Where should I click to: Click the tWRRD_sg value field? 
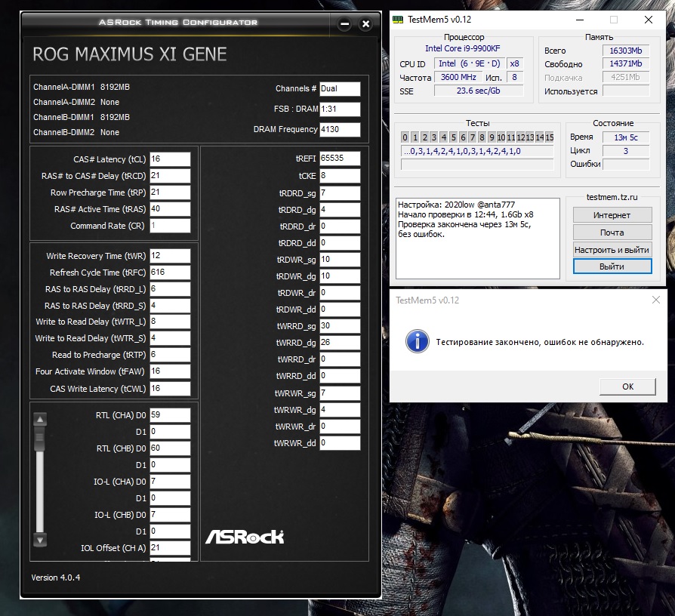(x=340, y=326)
